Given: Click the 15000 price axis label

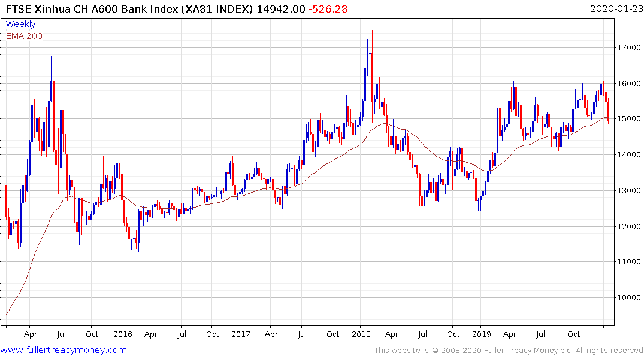Looking at the screenshot, I should pos(629,119).
